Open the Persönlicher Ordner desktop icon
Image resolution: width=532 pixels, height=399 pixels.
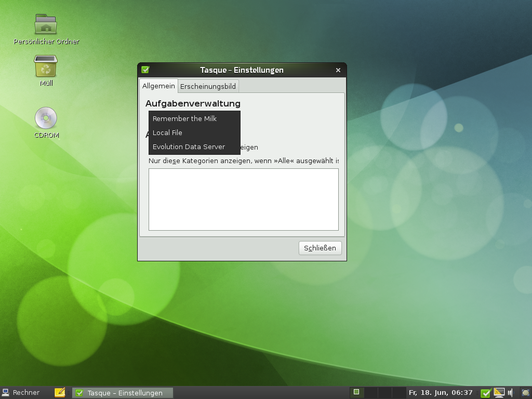pos(46,25)
